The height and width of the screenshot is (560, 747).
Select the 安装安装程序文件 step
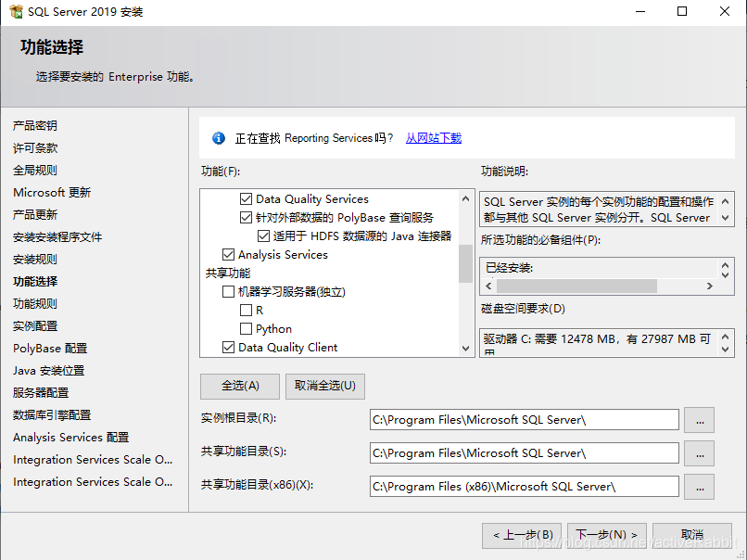point(57,236)
